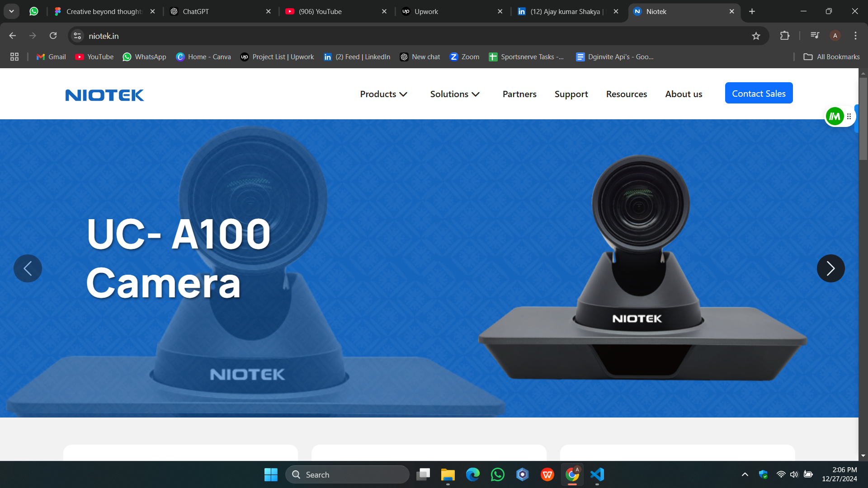
Task: Open the apps grid in bookmarks bar
Action: coord(14,57)
